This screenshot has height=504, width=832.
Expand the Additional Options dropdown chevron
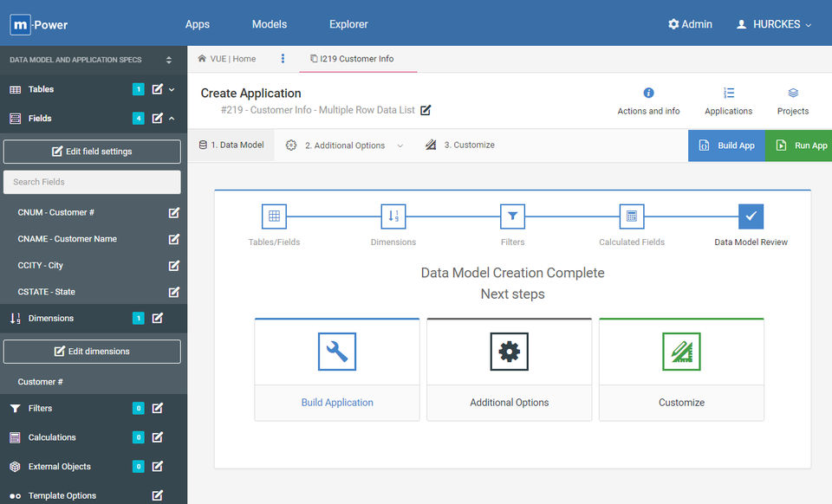[x=400, y=145]
